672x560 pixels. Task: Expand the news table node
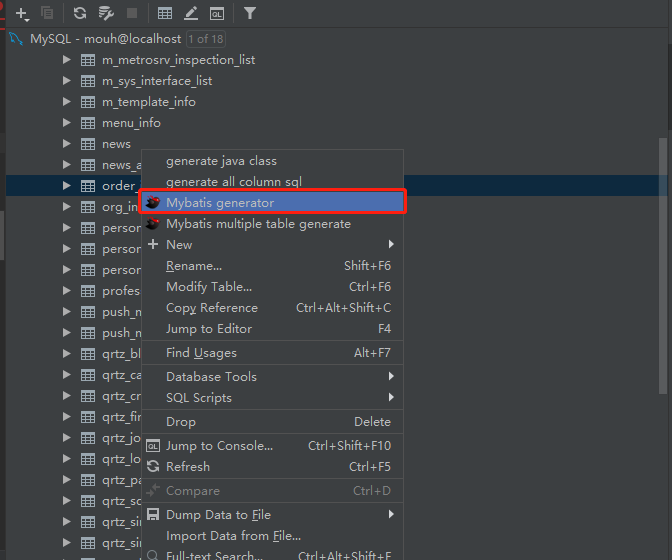pyautogui.click(x=66, y=144)
